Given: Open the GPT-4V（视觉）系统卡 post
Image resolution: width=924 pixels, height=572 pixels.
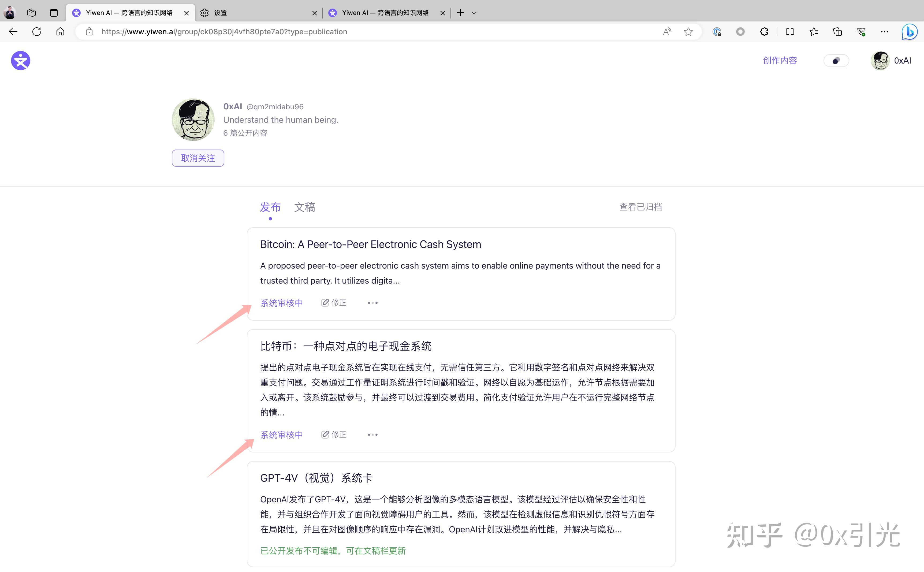Looking at the screenshot, I should coord(316,478).
